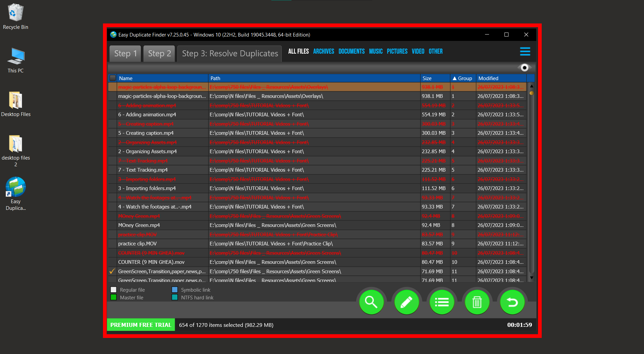Screen dimensions: 644x354
Task: Select the pencil edit icon
Action: pyautogui.click(x=407, y=302)
